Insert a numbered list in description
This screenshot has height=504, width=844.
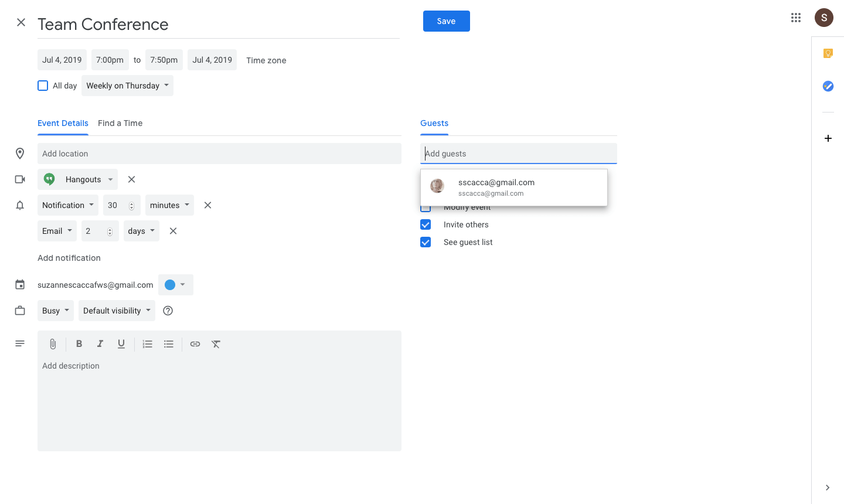[x=148, y=344]
